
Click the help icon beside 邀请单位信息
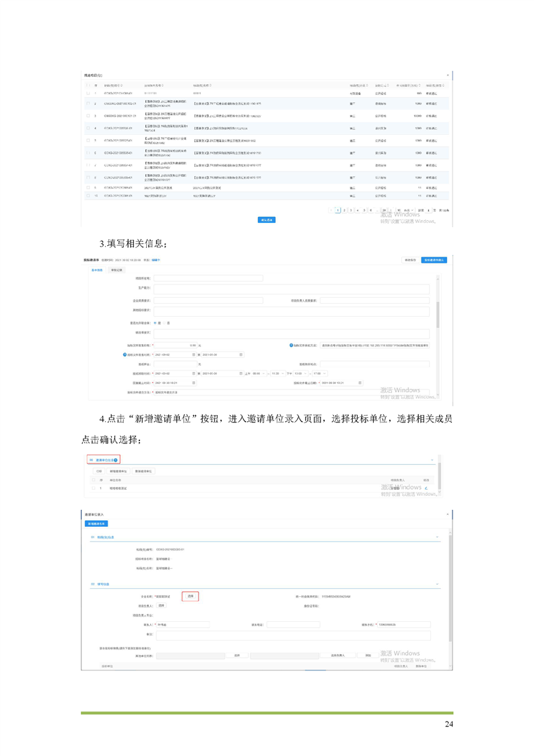tap(116, 460)
